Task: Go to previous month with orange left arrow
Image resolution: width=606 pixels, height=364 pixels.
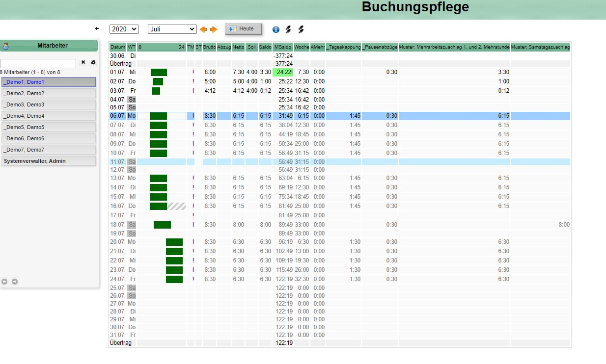Action: coord(203,29)
